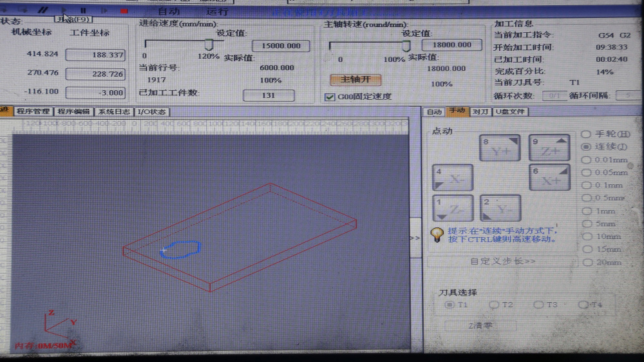Image resolution: width=644 pixels, height=362 pixels.
Task: Select tool T3 radio button
Action: pyautogui.click(x=538, y=305)
